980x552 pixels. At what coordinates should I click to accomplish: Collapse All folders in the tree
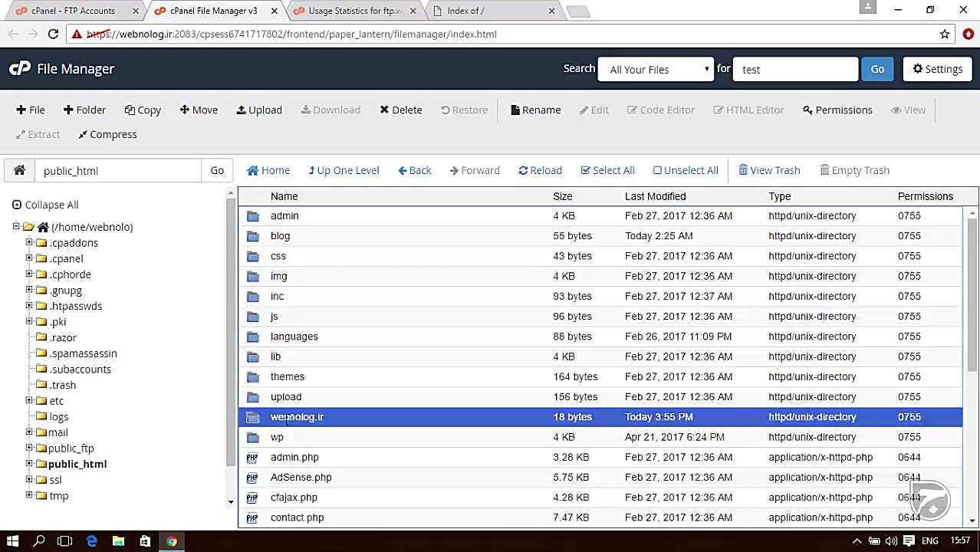coord(45,205)
